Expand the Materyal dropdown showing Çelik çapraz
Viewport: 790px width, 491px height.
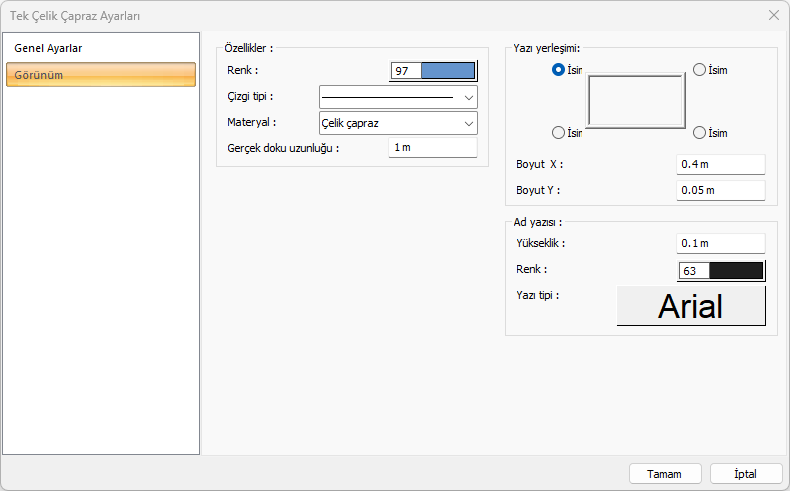[x=398, y=123]
